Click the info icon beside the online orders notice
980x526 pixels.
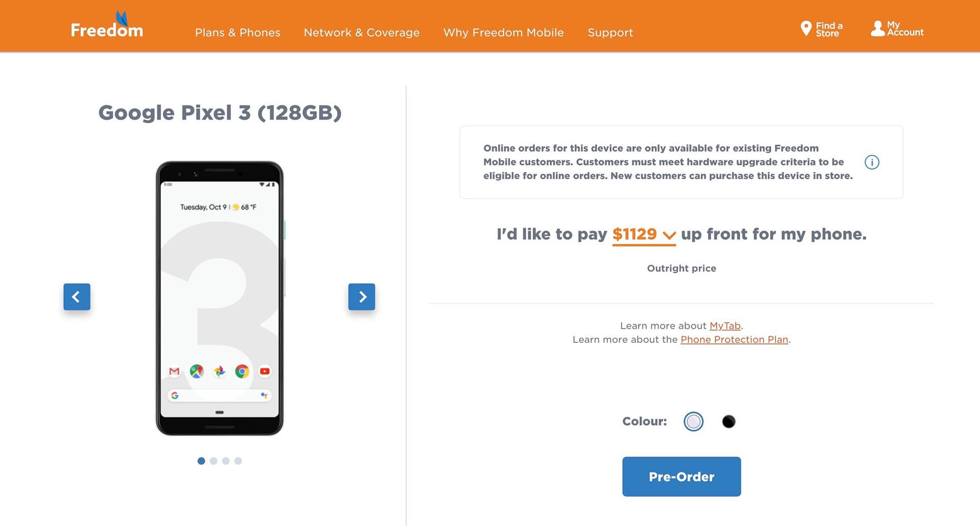click(872, 162)
